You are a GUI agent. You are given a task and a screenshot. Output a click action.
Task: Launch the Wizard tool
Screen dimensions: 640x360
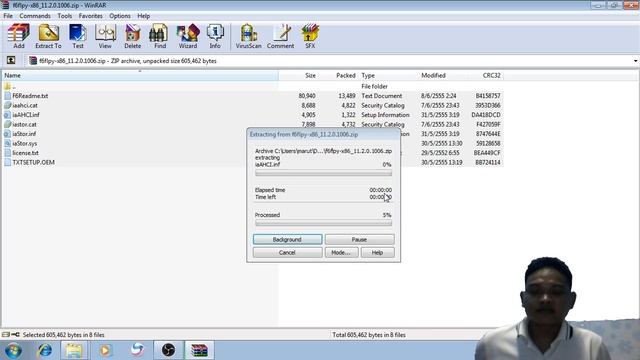188,36
